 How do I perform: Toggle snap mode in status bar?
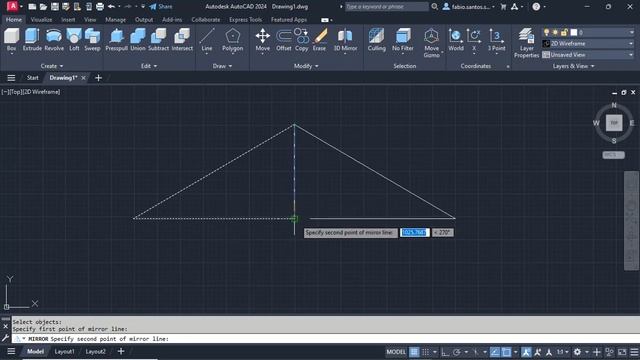pos(425,351)
